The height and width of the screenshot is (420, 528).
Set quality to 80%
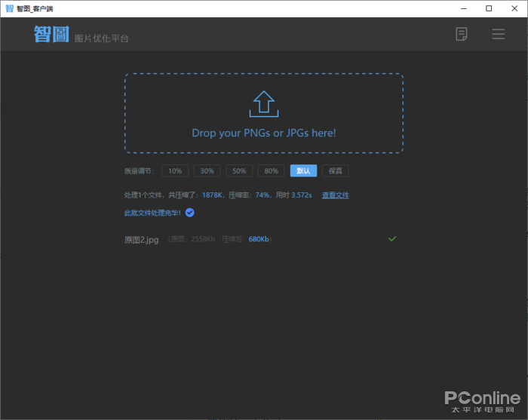pos(271,171)
